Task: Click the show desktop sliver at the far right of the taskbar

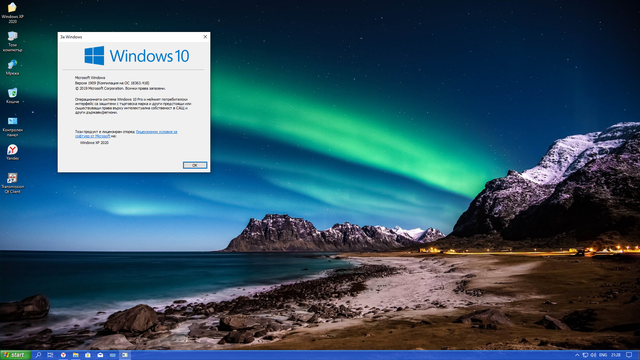Action: (x=638, y=355)
